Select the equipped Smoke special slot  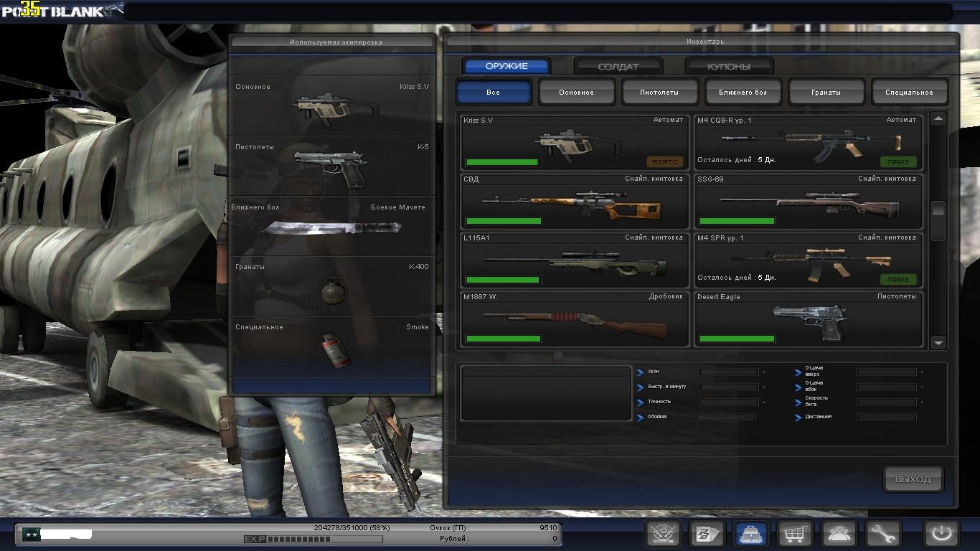pyautogui.click(x=332, y=347)
